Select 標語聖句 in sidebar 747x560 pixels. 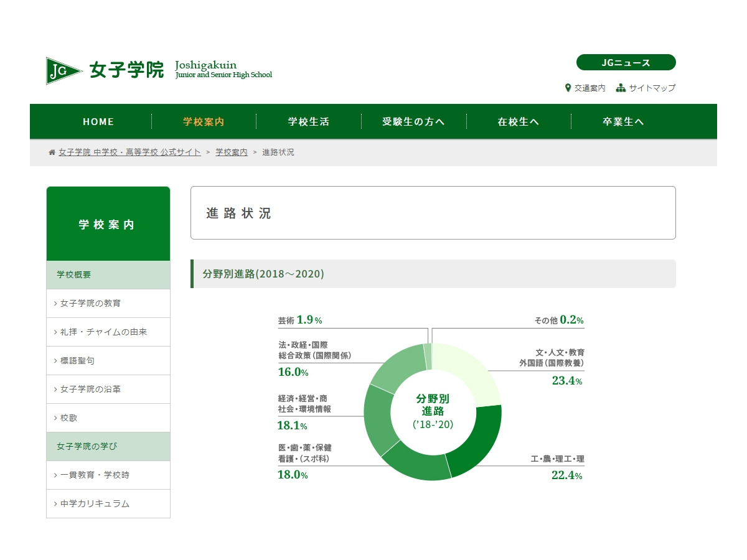pyautogui.click(x=78, y=361)
